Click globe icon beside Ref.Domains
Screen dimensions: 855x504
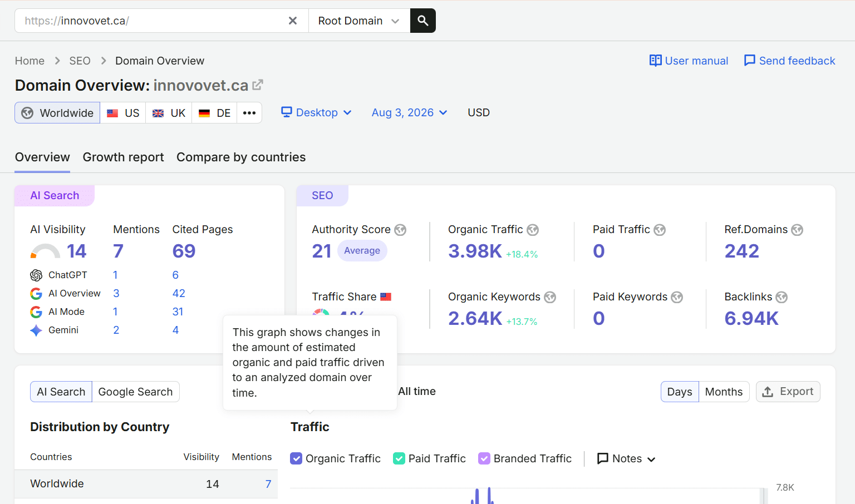[x=797, y=230]
